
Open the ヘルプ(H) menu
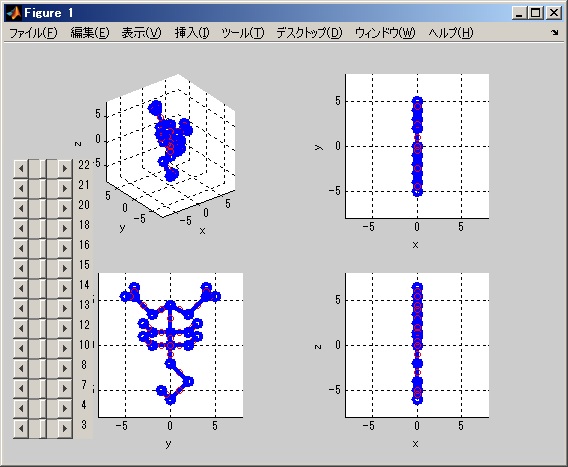pyautogui.click(x=451, y=33)
